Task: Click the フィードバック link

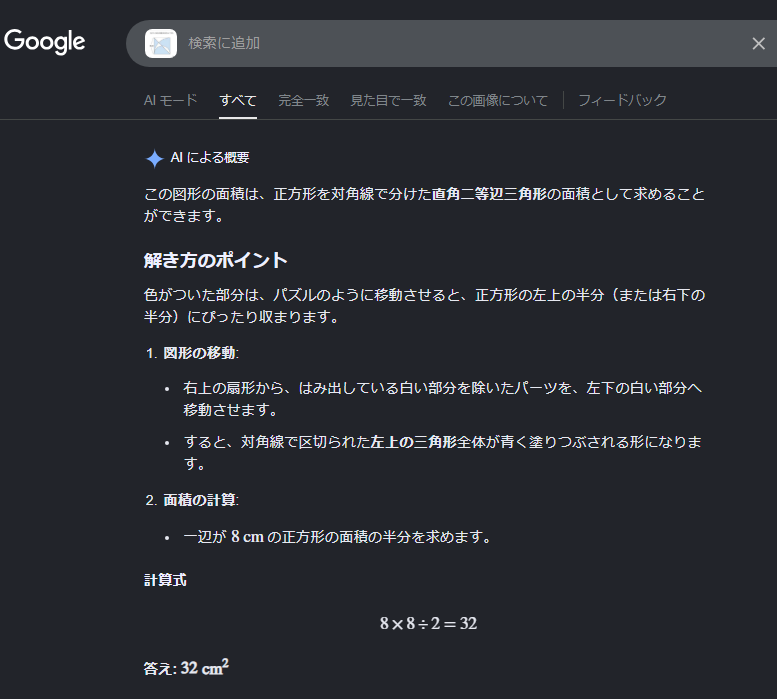Action: 622,100
